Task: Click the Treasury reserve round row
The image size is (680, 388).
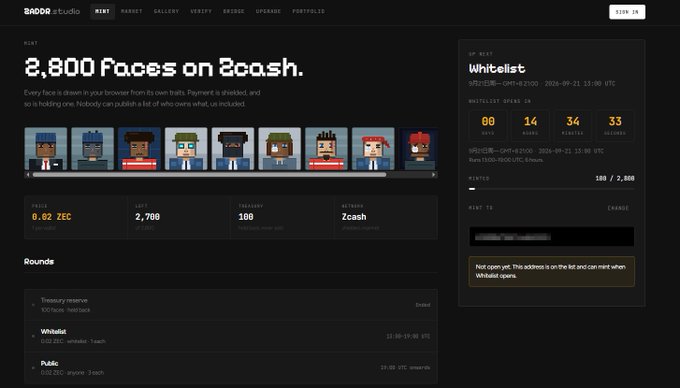Action: (231, 305)
